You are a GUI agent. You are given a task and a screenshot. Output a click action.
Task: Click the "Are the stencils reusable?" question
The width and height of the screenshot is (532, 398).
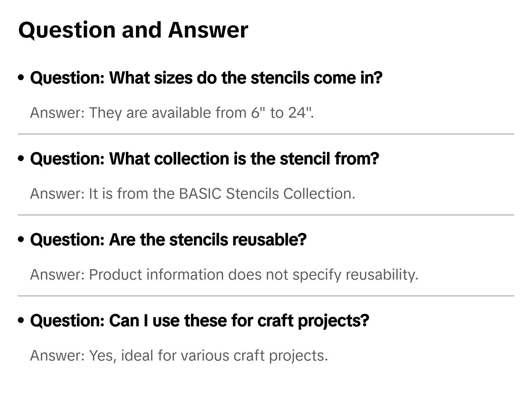168,239
